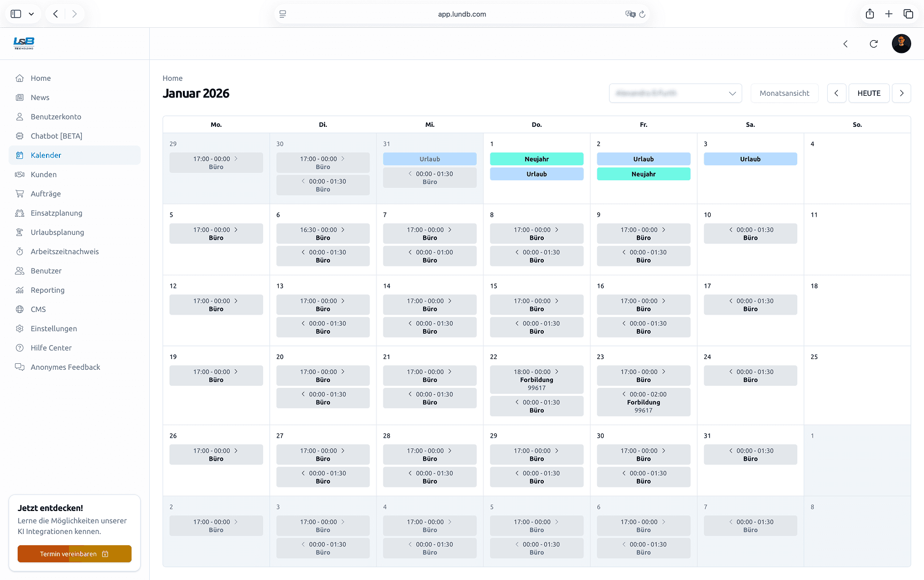This screenshot has width=924, height=580.
Task: Open the News menu item
Action: [40, 97]
